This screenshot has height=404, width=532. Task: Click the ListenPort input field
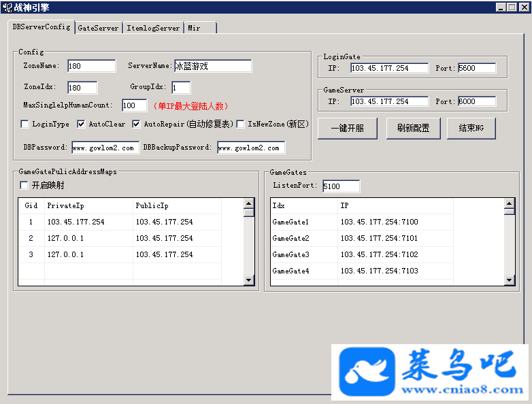(x=341, y=186)
